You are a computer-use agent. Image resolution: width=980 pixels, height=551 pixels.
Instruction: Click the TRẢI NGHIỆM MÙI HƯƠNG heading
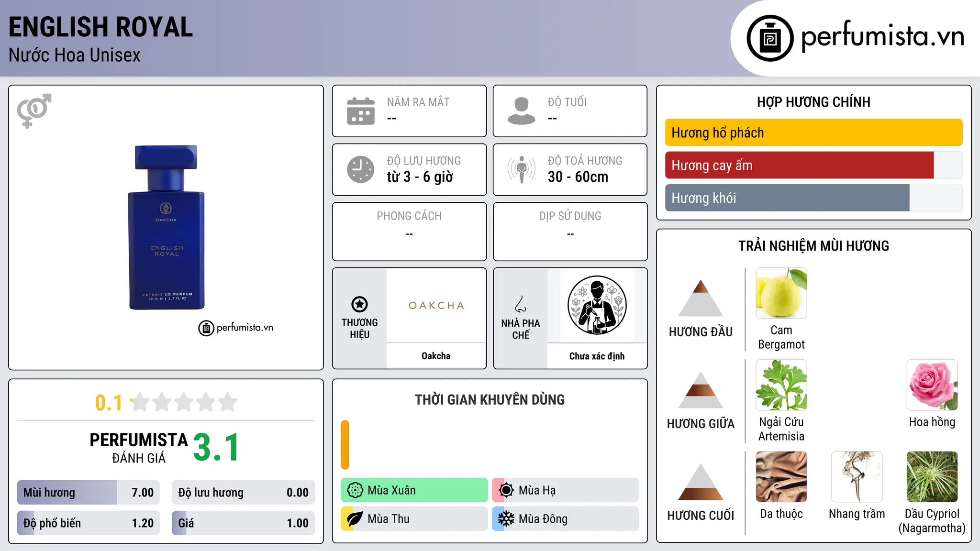(813, 246)
